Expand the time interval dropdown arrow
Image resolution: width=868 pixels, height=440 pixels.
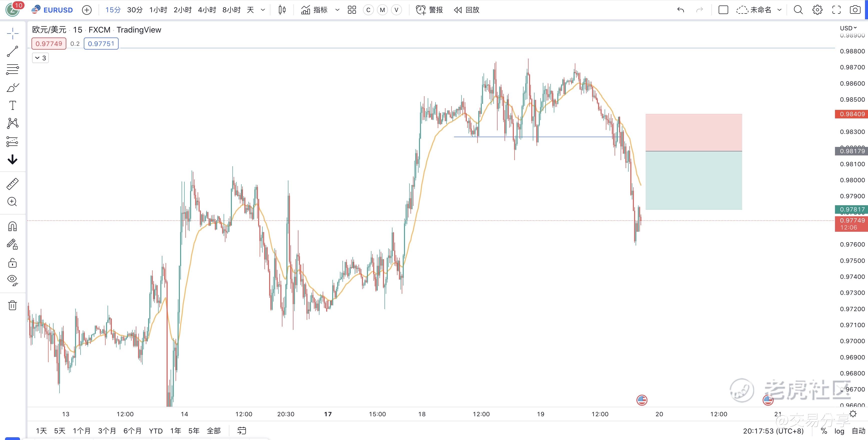263,10
